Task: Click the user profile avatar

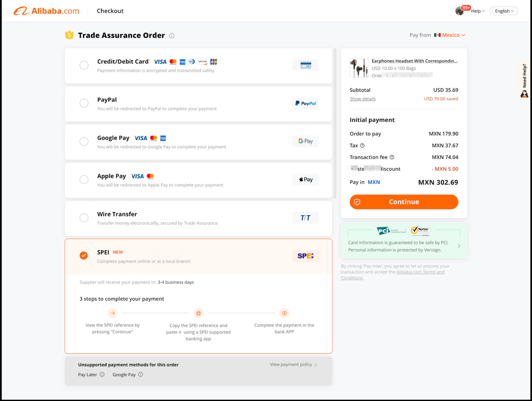Action: click(460, 11)
